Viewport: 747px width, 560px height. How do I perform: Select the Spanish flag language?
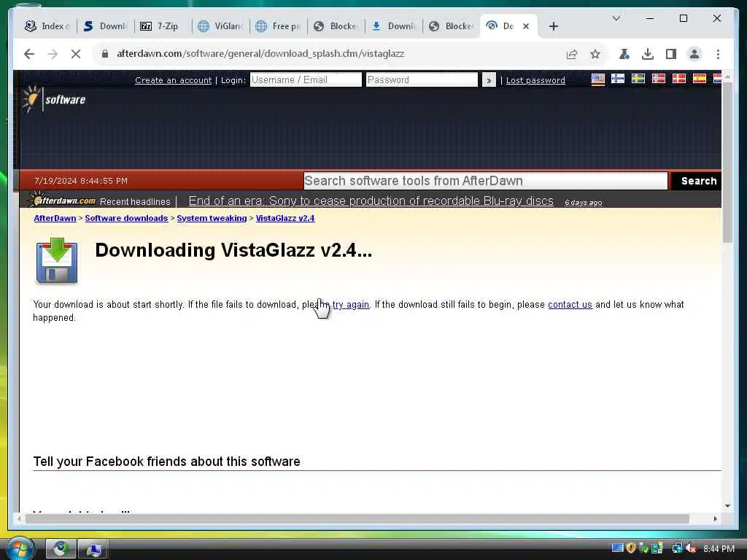[700, 79]
